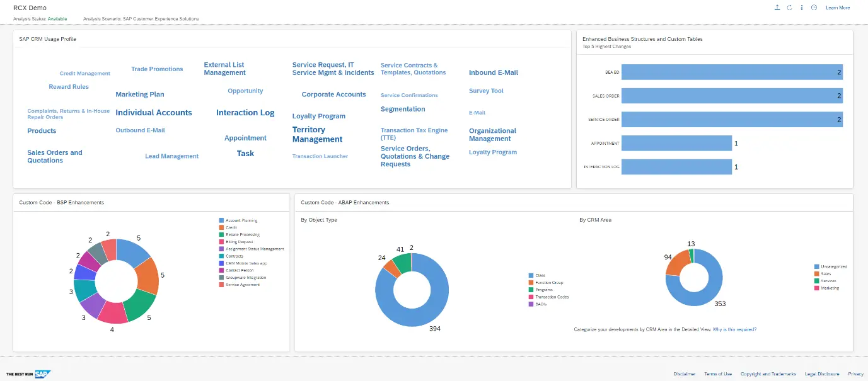
Task: Click the Programs legend entry
Action: point(541,290)
